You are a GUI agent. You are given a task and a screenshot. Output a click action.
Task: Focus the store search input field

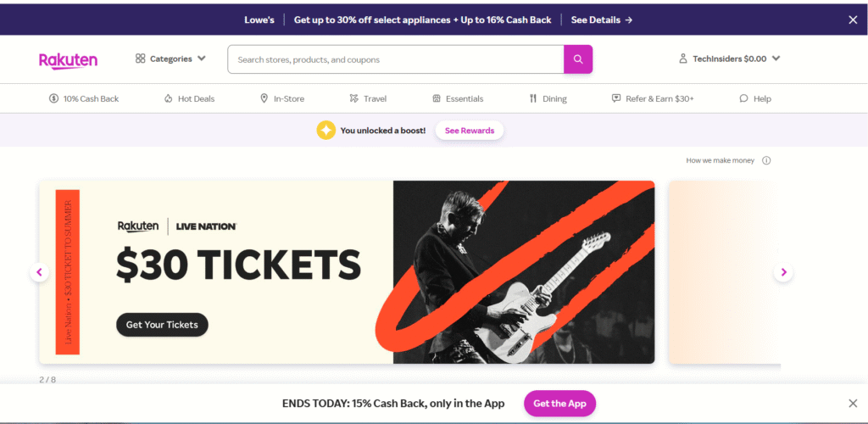(x=395, y=59)
